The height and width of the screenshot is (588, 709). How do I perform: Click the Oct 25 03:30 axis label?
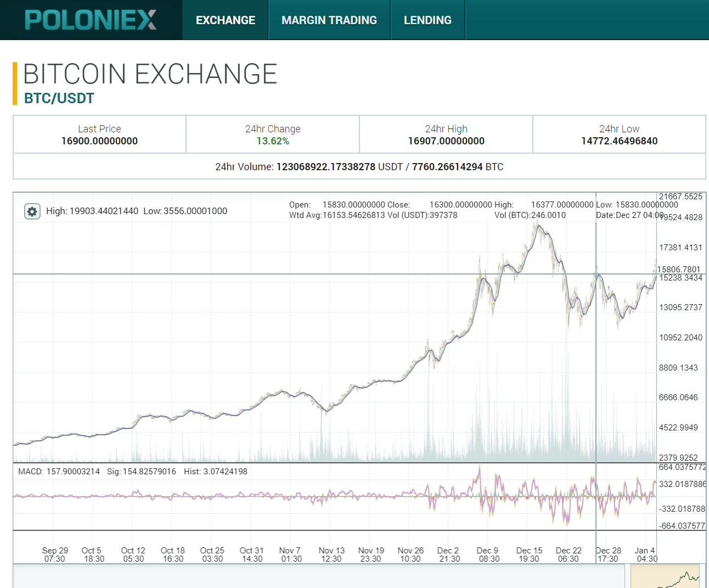212,555
